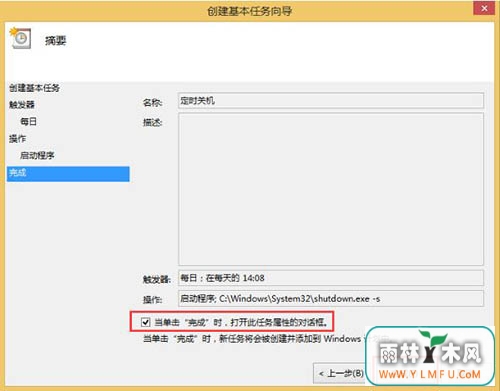Click the 名称: label
The width and height of the screenshot is (500, 391).
[x=153, y=103]
